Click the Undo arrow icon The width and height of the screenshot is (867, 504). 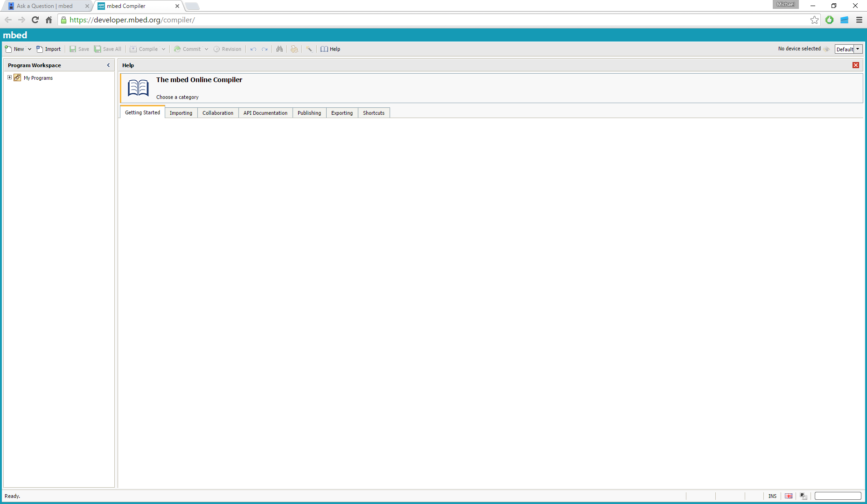tap(253, 49)
